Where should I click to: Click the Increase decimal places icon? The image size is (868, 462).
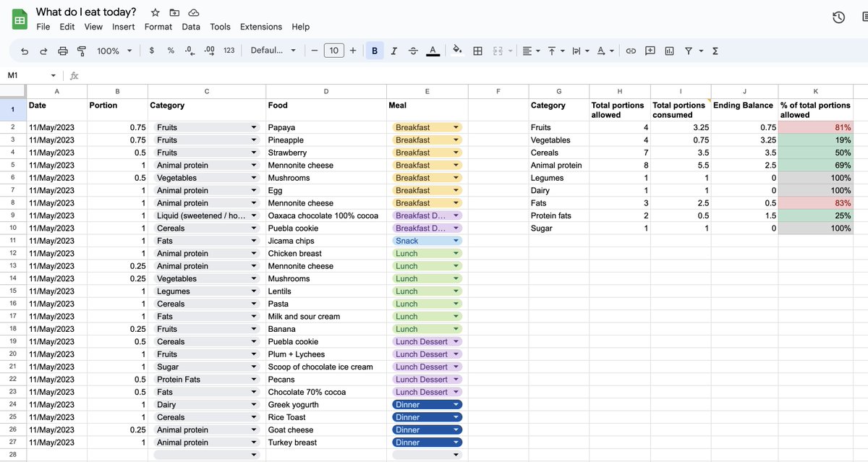pyautogui.click(x=209, y=51)
